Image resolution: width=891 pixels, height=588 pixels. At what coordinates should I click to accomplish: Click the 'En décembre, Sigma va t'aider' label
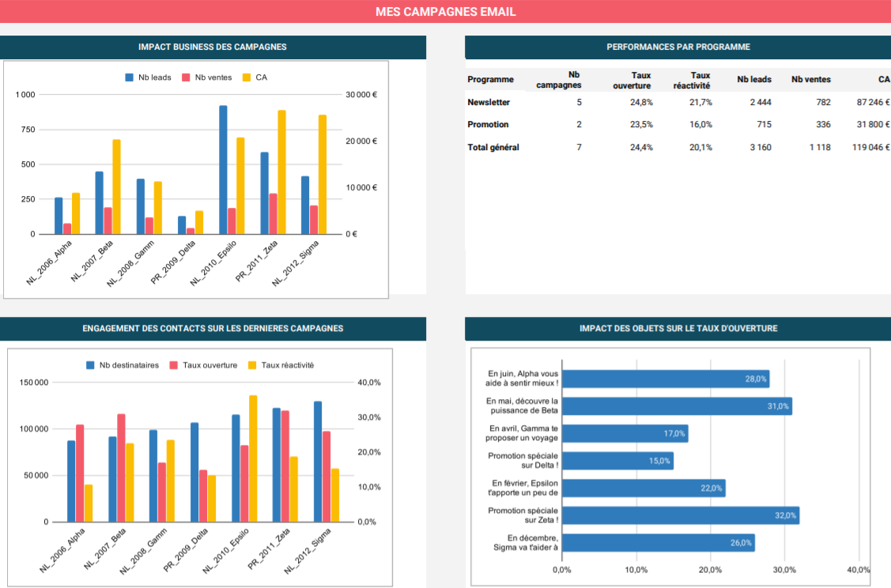pyautogui.click(x=526, y=542)
